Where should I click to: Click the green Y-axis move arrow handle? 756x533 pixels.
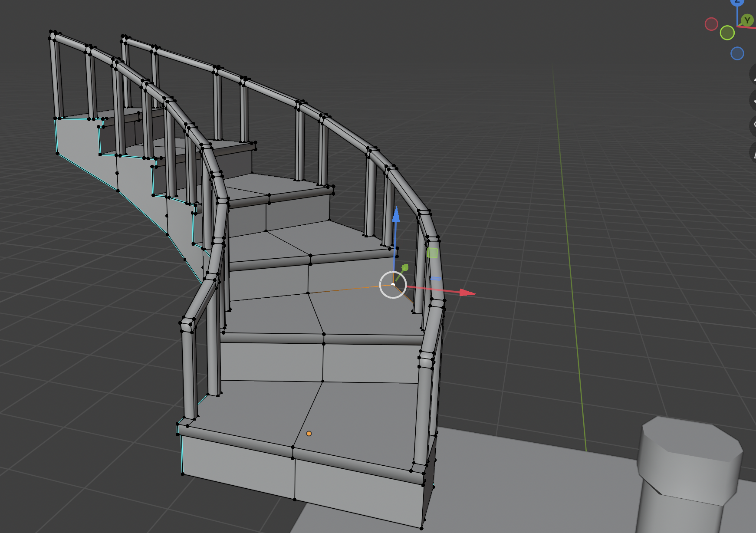click(x=404, y=268)
